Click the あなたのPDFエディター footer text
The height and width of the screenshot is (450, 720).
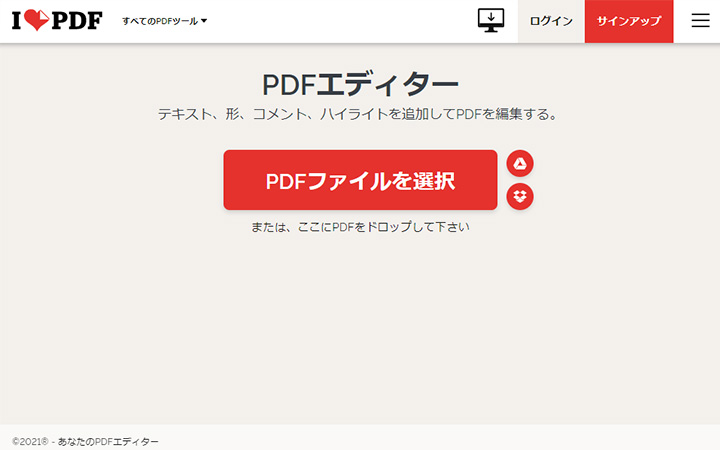click(108, 441)
